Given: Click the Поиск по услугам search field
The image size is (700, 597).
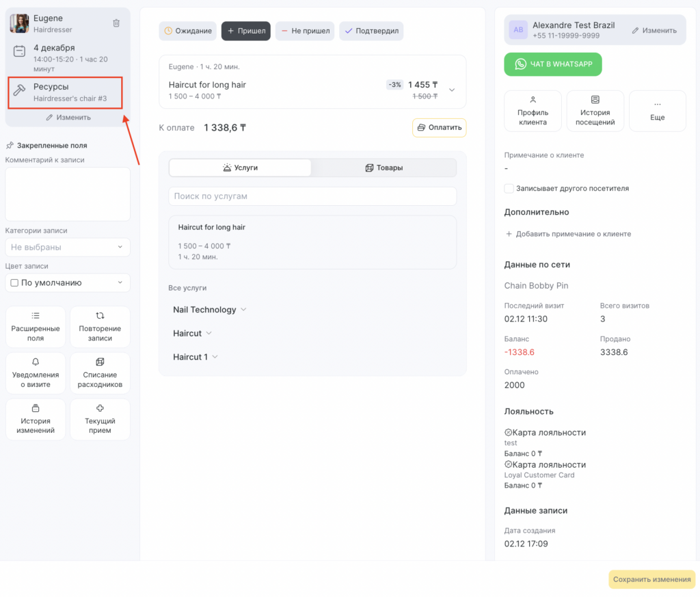Looking at the screenshot, I should [x=312, y=196].
